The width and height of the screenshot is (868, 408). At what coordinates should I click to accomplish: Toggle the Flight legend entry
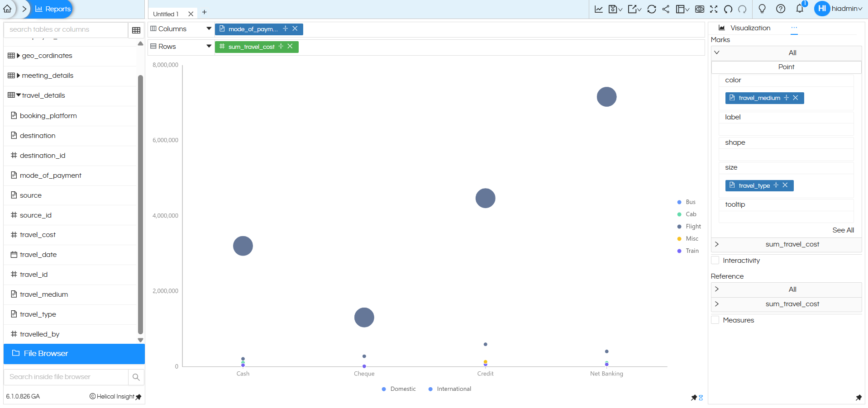693,227
